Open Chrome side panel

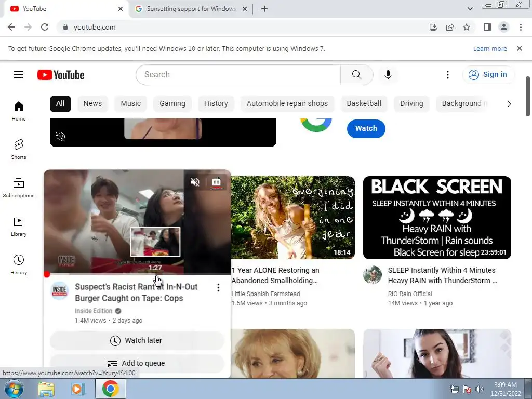pos(487,27)
